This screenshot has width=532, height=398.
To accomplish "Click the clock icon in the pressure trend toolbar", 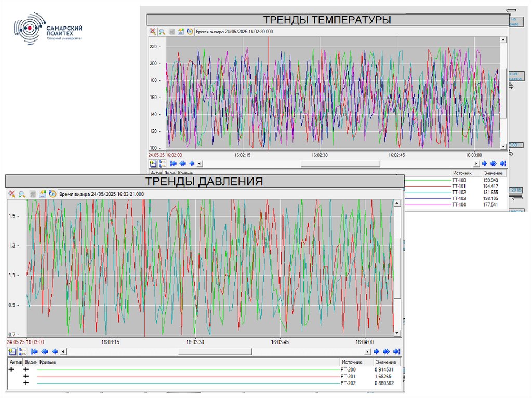I will pos(52,194).
